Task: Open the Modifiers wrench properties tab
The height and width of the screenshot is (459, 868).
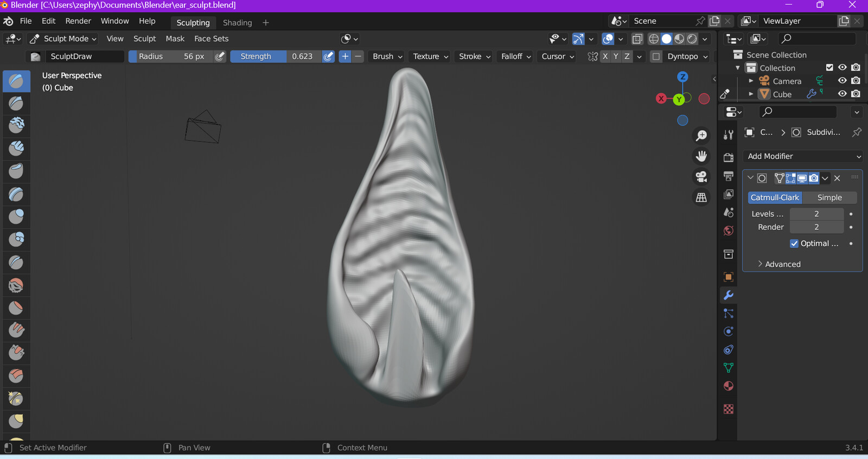Action: coord(729,295)
